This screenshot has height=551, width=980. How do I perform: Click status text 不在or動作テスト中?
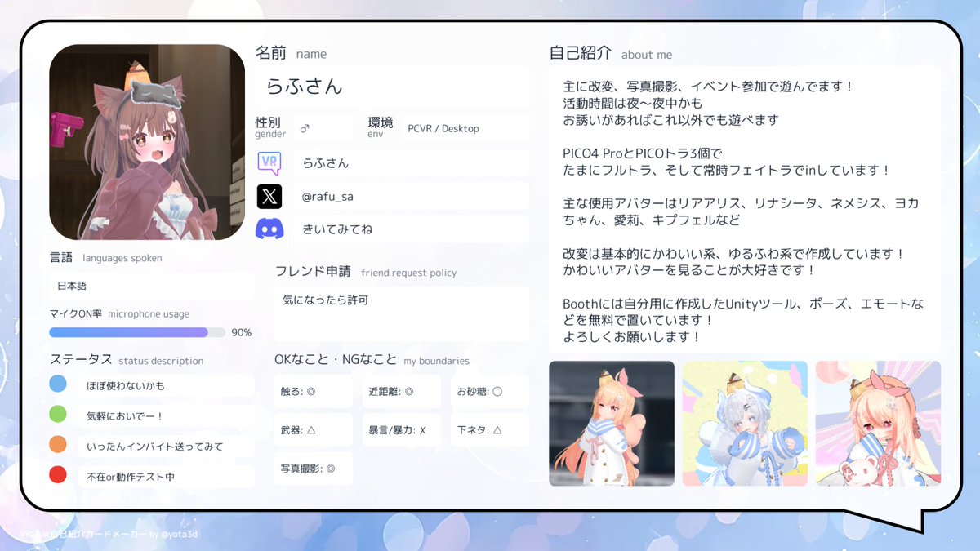131,477
